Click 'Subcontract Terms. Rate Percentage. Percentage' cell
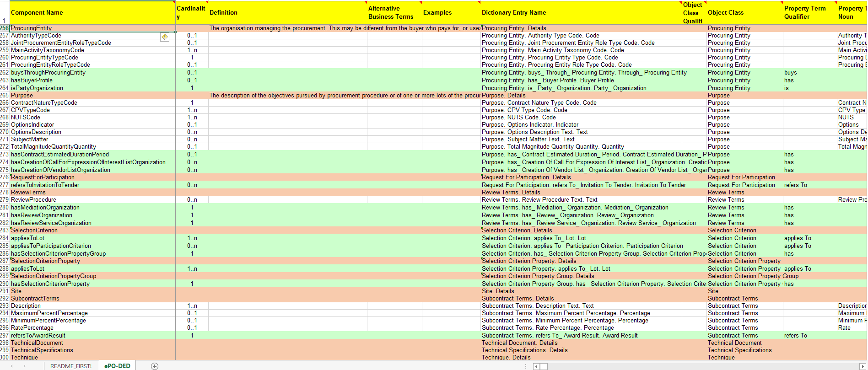Image resolution: width=868 pixels, height=370 pixels. tap(581, 328)
